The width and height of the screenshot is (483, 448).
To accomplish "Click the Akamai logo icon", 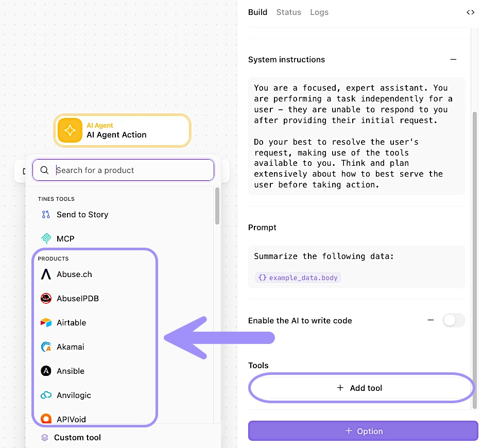I will pyautogui.click(x=46, y=347).
